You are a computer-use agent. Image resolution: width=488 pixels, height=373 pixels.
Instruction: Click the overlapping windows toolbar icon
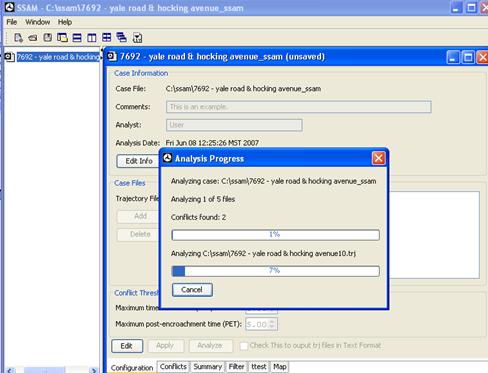pyautogui.click(x=62, y=37)
